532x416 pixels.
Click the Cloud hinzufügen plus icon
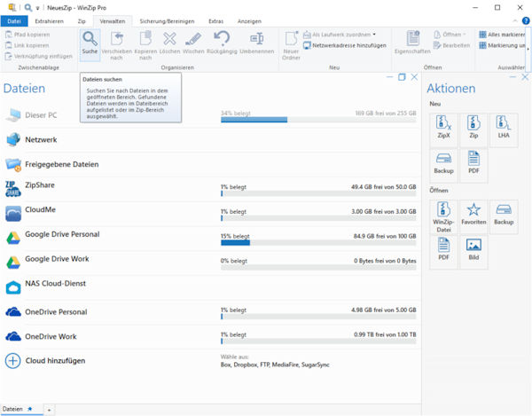pos(13,361)
